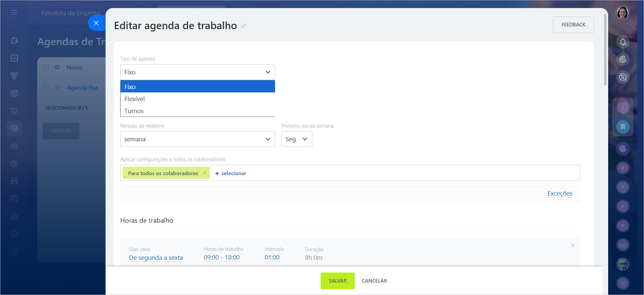
Task: Open the user profile avatar at top right
Action: [623, 13]
